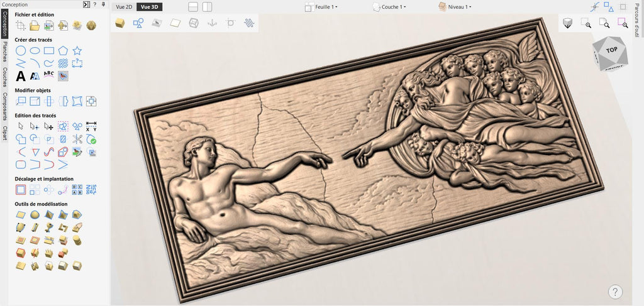Click the isometric cube view icon

pyautogui.click(x=568, y=23)
